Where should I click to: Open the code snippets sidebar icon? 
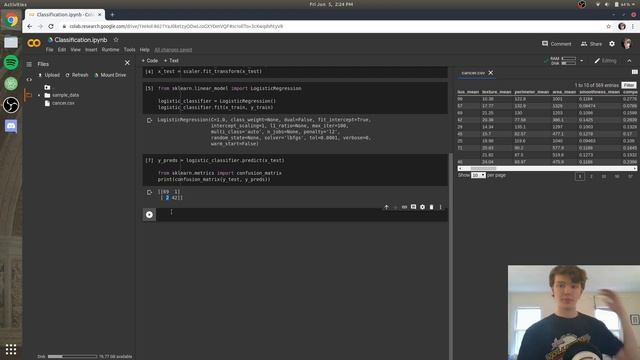29,80
